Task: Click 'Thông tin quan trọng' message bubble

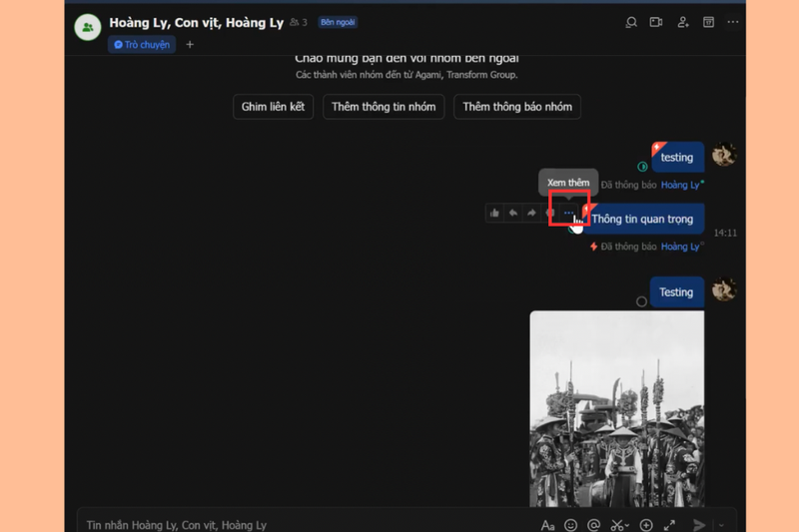Action: pos(642,219)
